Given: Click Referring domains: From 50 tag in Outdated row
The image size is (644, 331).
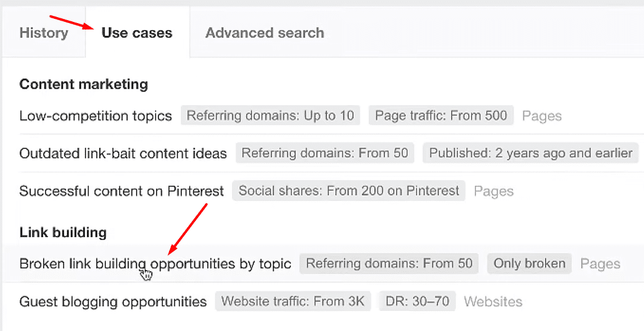Looking at the screenshot, I should point(324,154).
